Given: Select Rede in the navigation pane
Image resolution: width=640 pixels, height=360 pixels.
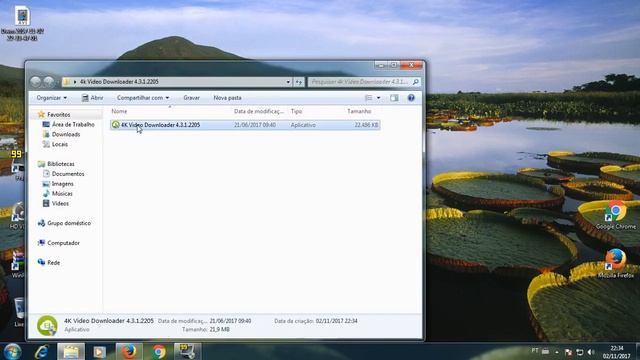Looking at the screenshot, I should click(x=53, y=262).
